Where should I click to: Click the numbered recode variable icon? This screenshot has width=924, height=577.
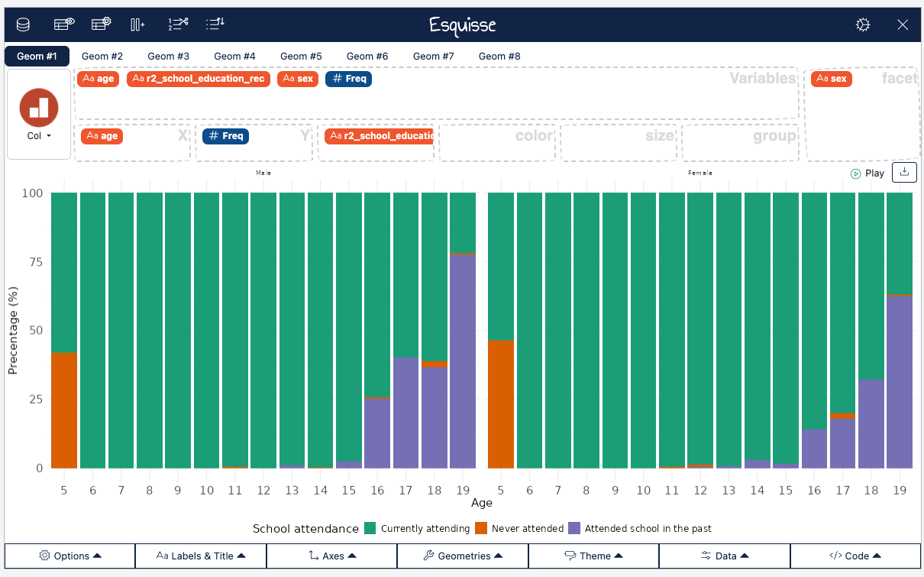click(177, 24)
